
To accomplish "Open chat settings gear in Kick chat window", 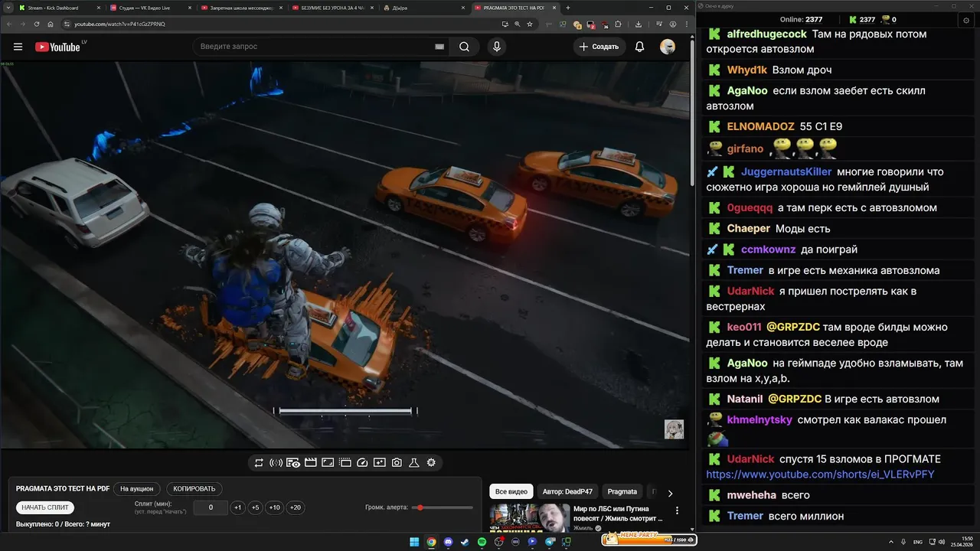I will (x=965, y=20).
